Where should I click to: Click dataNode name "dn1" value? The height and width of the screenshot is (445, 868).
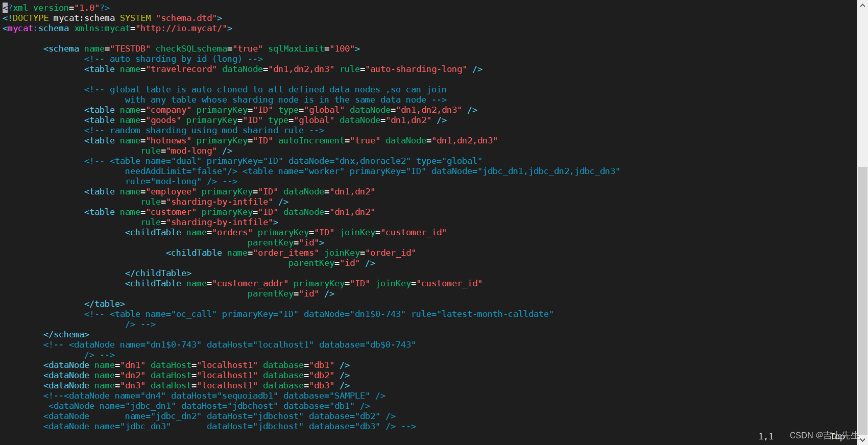pyautogui.click(x=133, y=365)
